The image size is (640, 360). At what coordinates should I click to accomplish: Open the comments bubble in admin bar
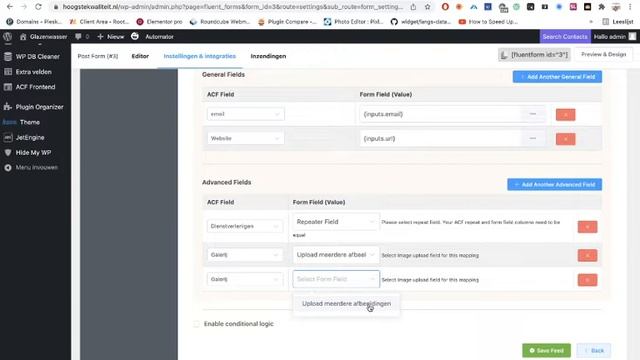(82, 37)
